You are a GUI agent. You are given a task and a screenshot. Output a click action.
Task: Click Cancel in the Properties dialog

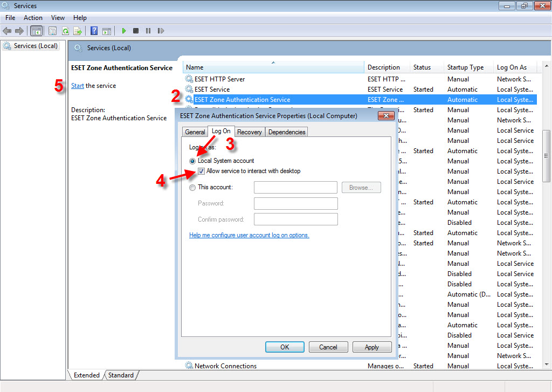pos(328,347)
